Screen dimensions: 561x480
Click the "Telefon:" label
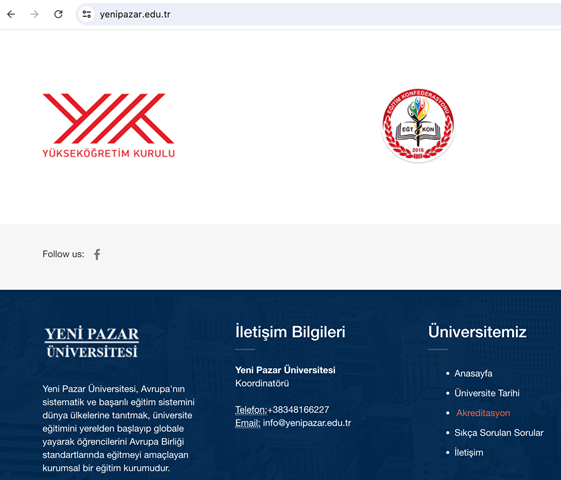(251, 410)
